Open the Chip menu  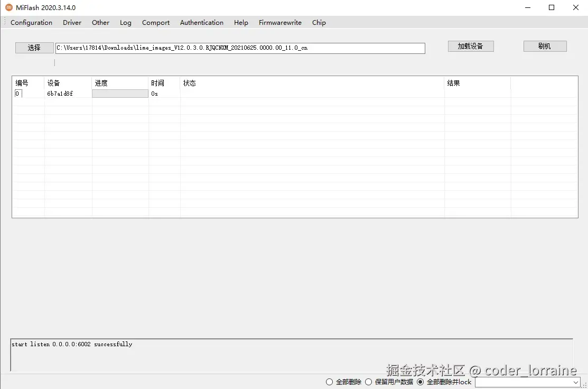(319, 22)
